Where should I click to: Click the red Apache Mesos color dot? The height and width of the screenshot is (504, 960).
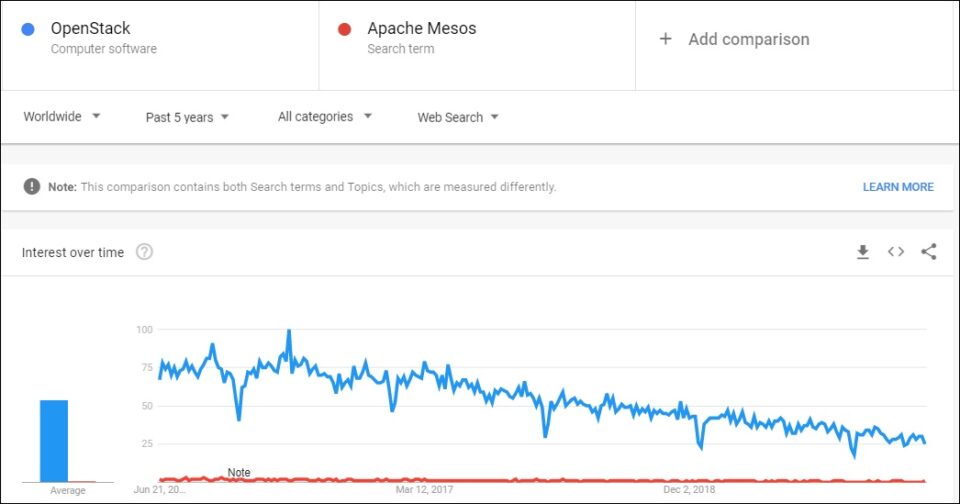(345, 29)
